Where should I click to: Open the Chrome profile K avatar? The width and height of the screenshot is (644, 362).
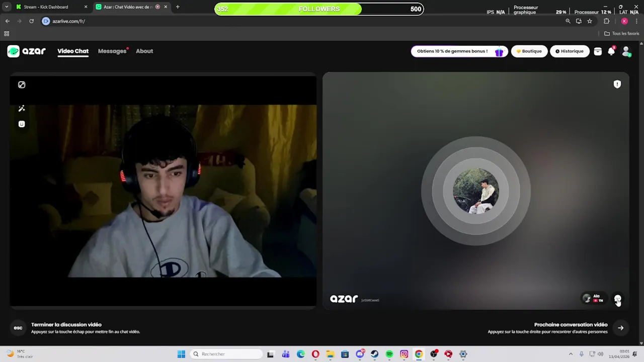tap(624, 21)
